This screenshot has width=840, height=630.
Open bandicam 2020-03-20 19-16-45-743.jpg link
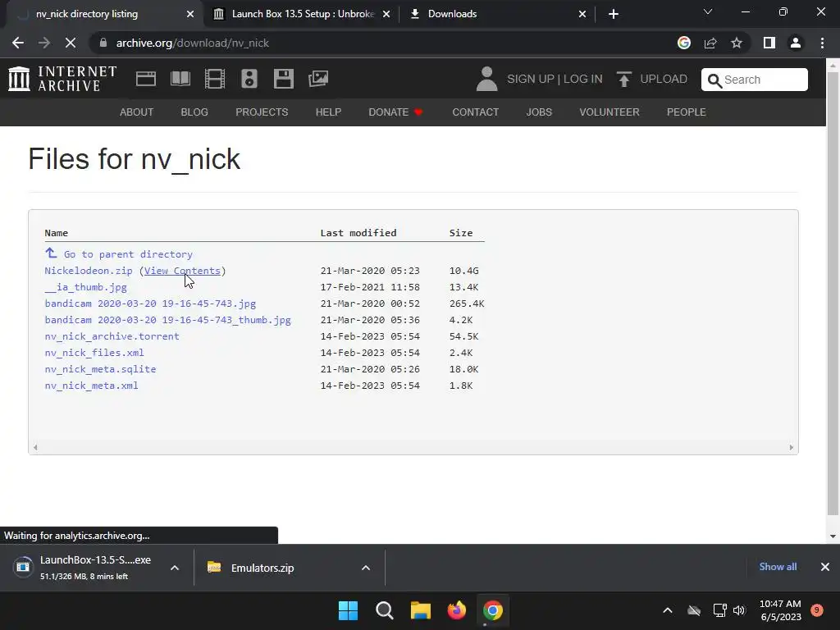click(x=151, y=304)
